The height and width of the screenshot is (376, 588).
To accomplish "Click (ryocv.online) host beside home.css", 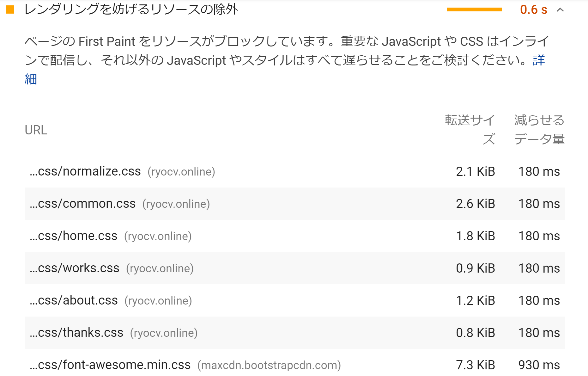I will (158, 236).
